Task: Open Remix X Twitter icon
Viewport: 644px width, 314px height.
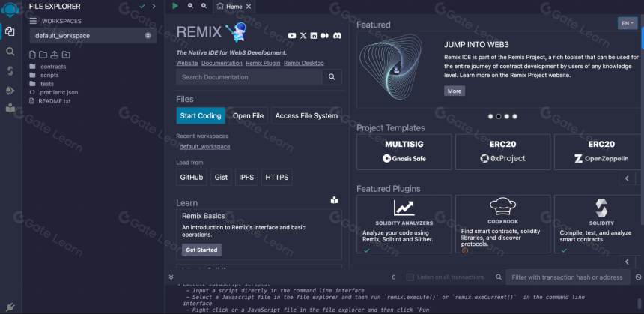Action: coord(303,36)
